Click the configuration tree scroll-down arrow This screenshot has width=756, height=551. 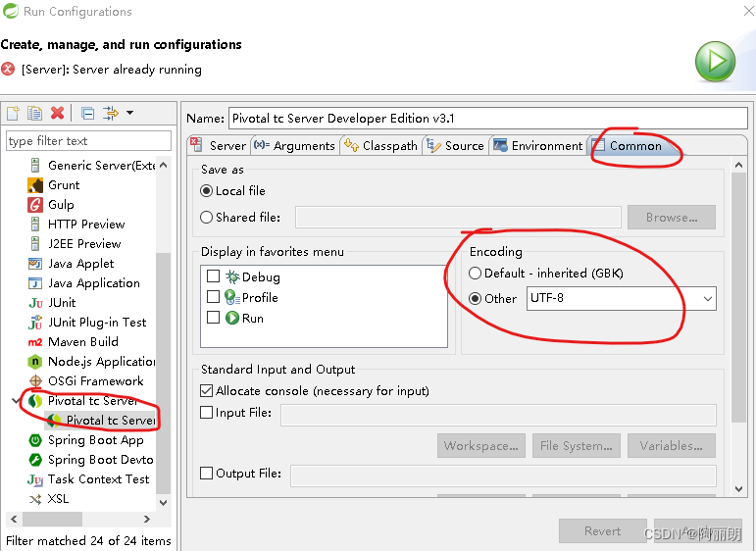click(164, 502)
